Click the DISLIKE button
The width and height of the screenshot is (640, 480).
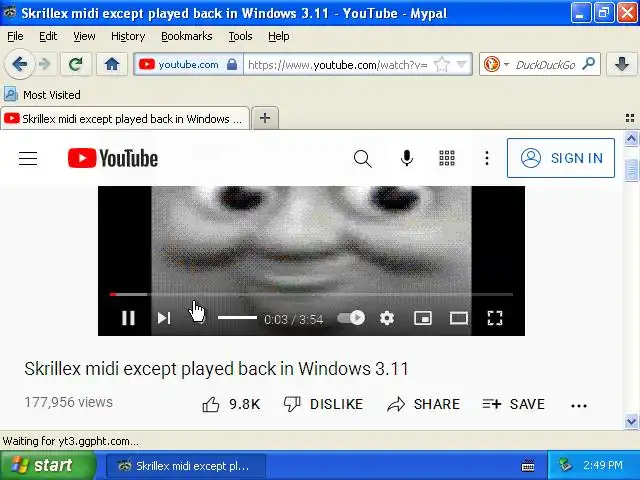pos(323,404)
